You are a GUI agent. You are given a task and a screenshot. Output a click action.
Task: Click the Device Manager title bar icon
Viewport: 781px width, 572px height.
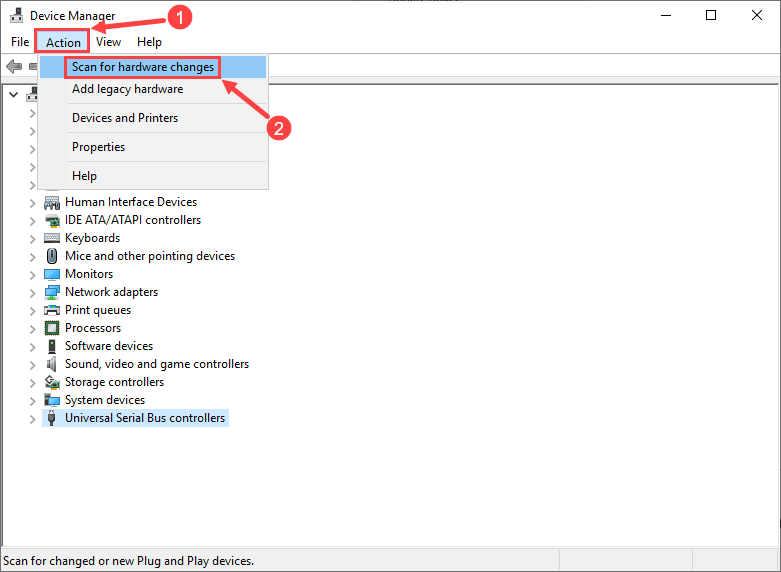16,15
